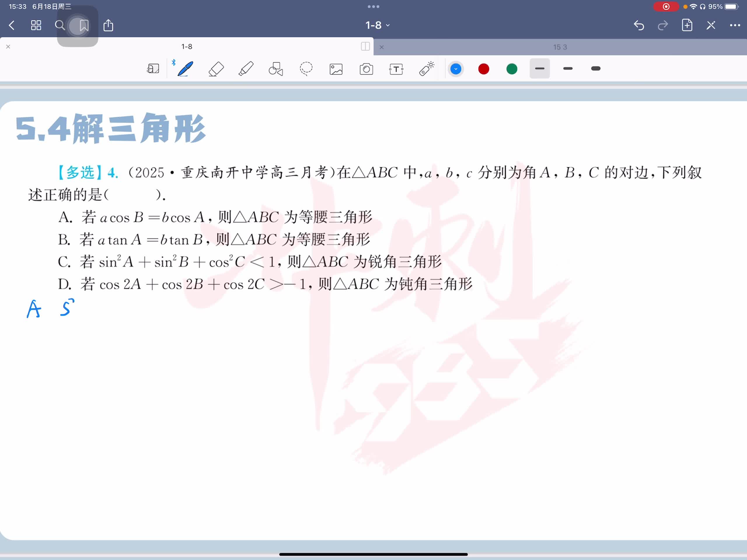Switch to the 15 3 tab
This screenshot has width=747, height=560.
click(560, 47)
